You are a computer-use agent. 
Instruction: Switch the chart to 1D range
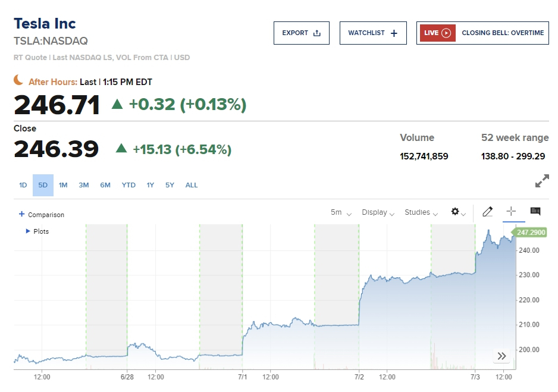pos(23,185)
